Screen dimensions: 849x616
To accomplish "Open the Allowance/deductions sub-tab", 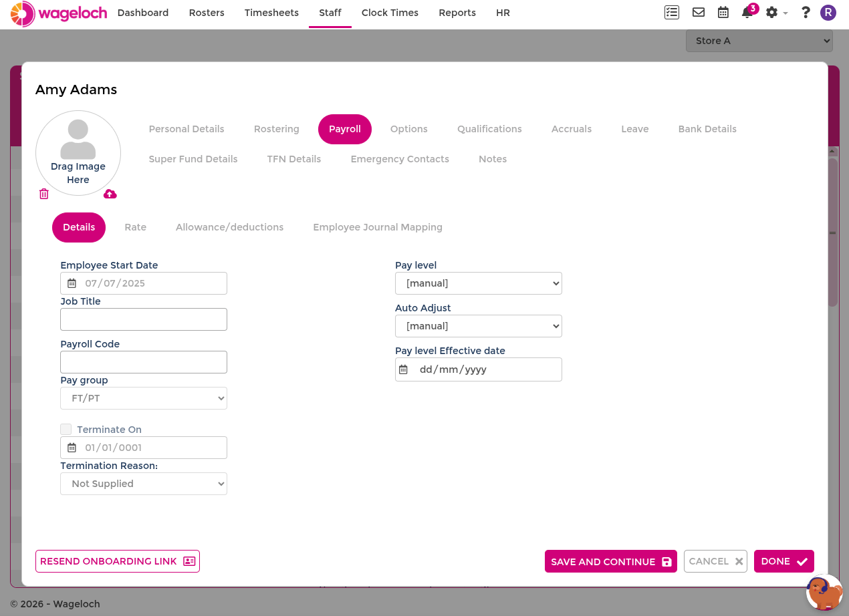I will click(230, 227).
